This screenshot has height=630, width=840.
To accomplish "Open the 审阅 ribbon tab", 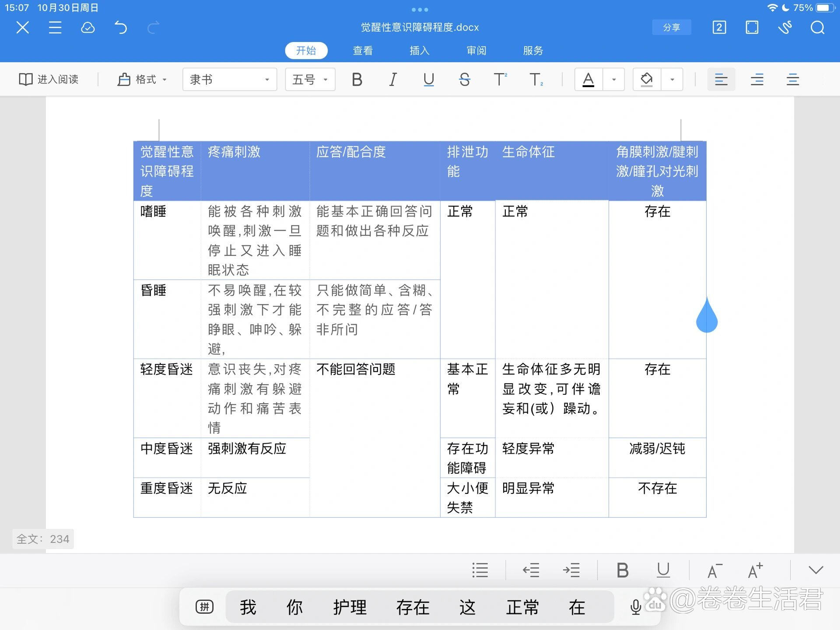I will pyautogui.click(x=476, y=50).
